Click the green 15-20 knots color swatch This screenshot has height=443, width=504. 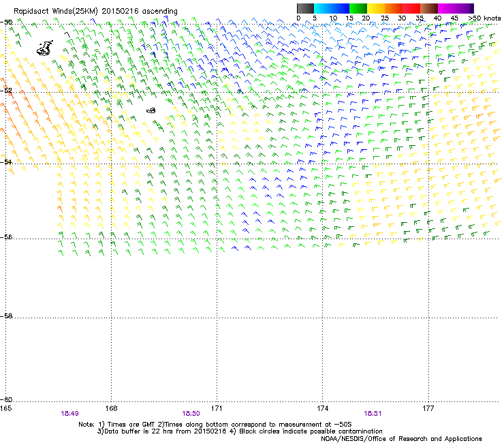[x=358, y=8]
